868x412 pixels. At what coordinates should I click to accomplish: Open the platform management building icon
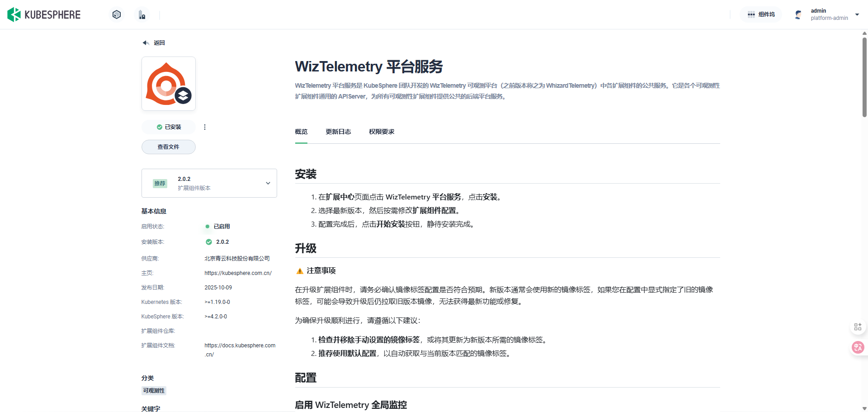(x=142, y=15)
